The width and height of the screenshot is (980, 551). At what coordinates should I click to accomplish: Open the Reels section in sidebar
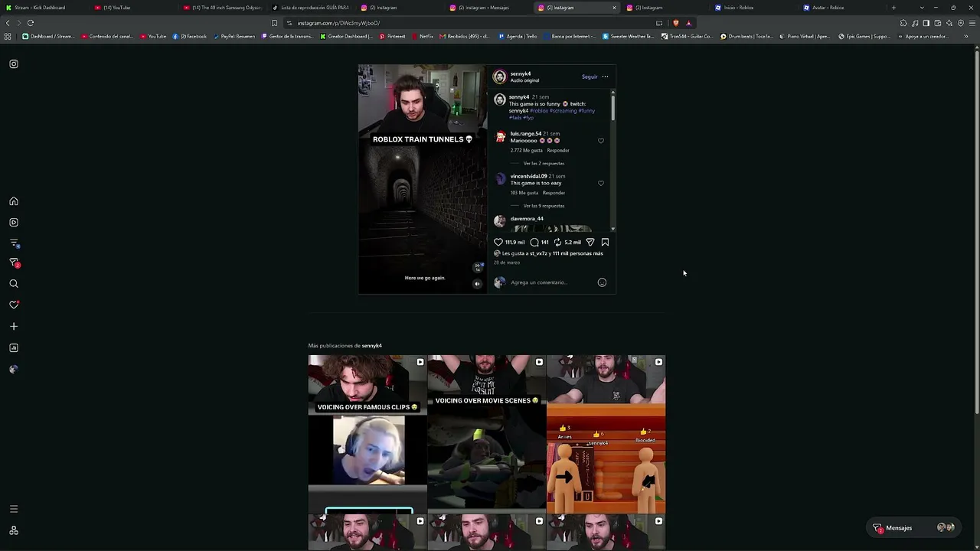click(x=14, y=223)
